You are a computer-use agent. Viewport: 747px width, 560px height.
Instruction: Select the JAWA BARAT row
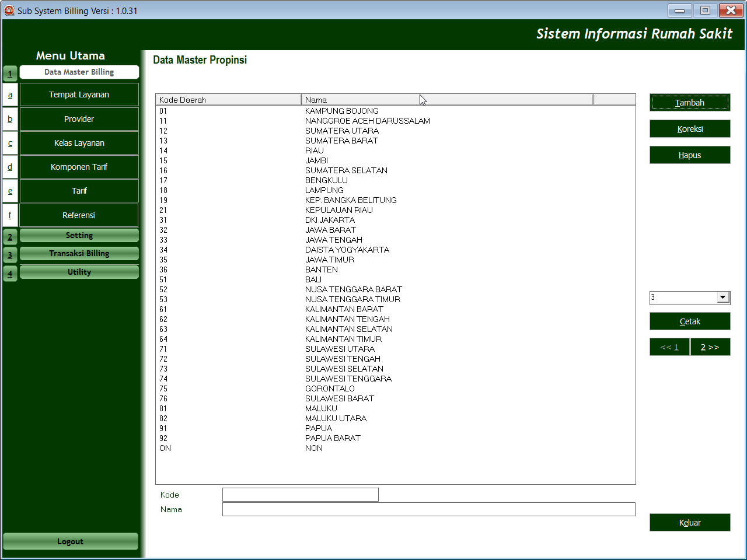coord(395,230)
